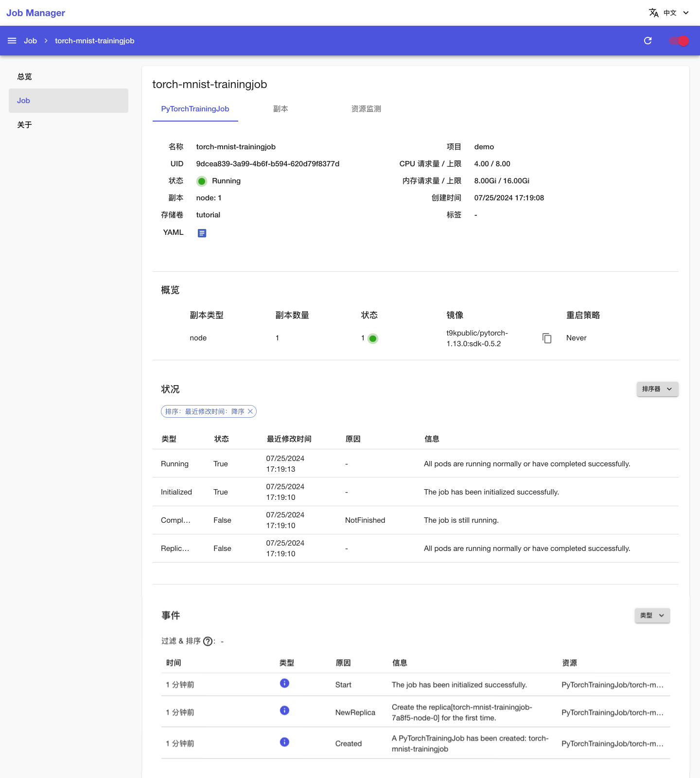Click the refresh icon in header

[647, 41]
